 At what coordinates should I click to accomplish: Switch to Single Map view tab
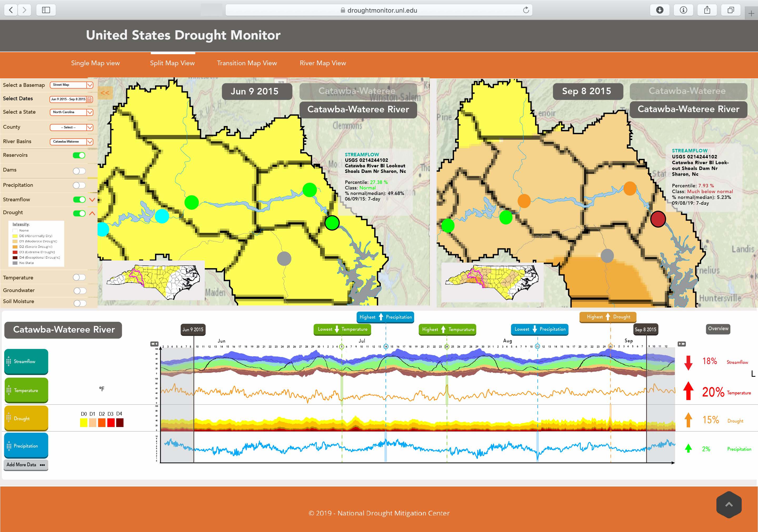tap(96, 63)
